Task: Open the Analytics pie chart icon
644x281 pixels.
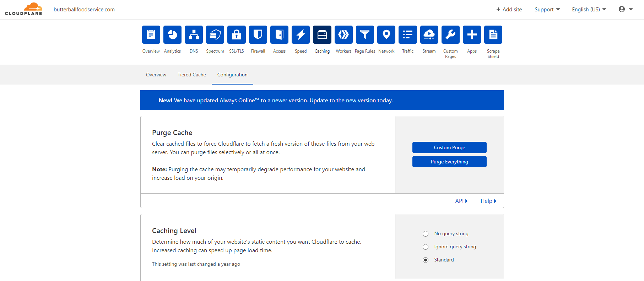Action: [x=172, y=35]
